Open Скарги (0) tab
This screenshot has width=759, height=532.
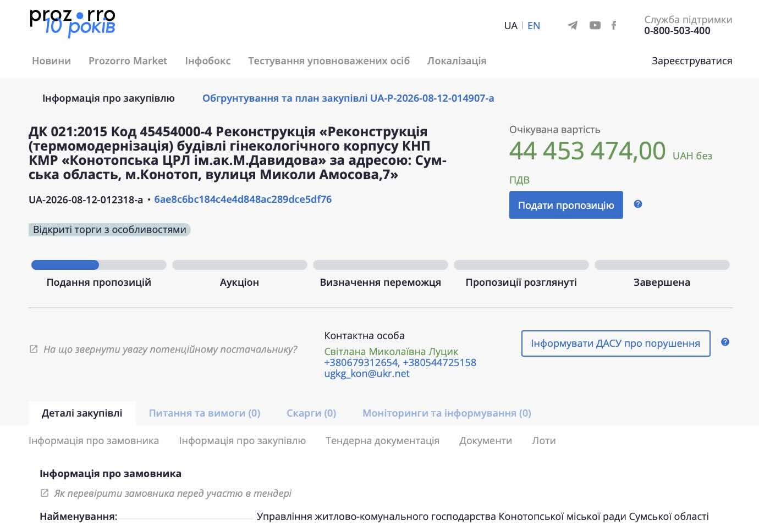[311, 413]
